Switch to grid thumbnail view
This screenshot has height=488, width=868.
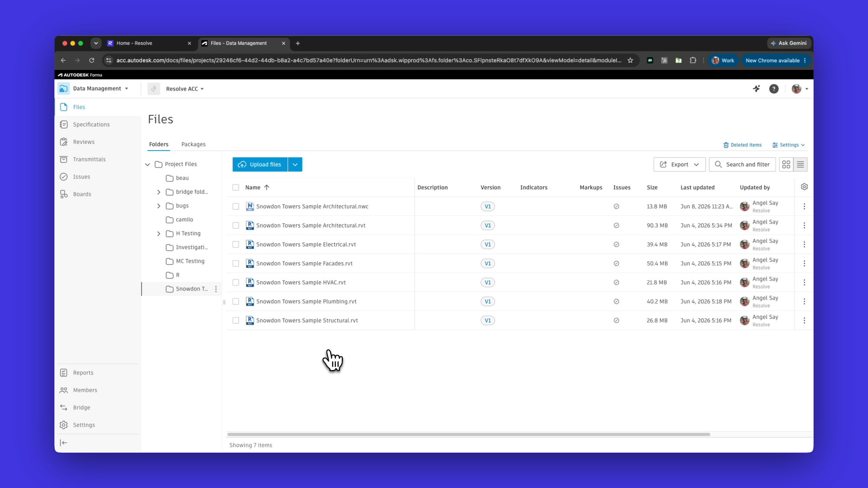click(786, 165)
